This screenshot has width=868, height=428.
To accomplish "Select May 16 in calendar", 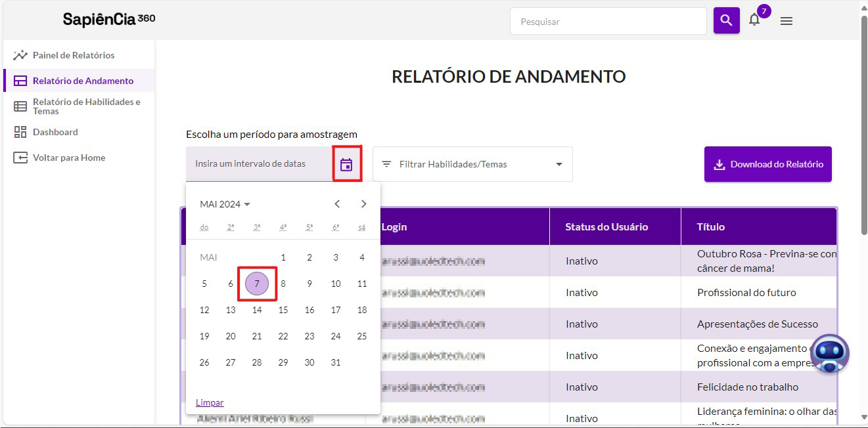I will click(309, 310).
